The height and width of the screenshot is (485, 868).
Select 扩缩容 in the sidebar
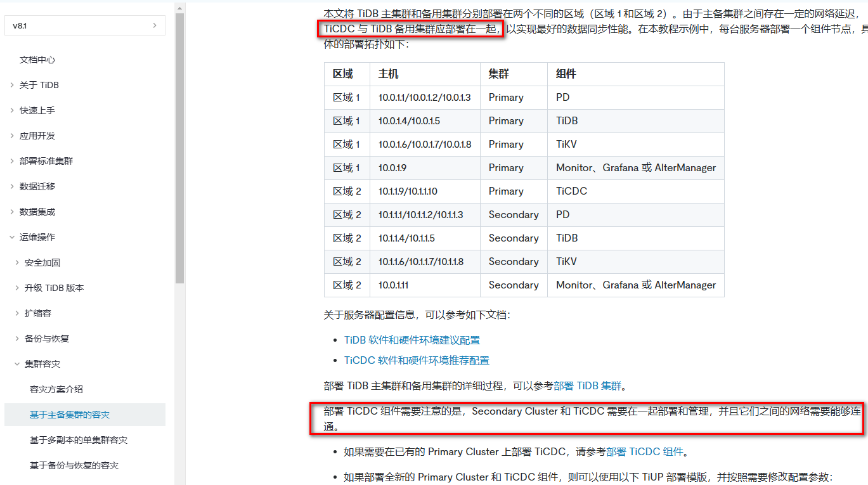(x=38, y=313)
